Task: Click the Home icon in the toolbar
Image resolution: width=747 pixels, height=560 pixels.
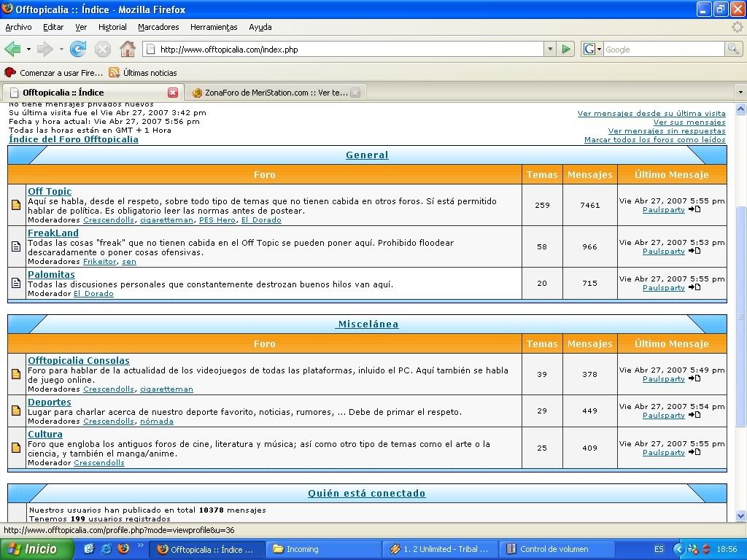Action: coord(128,49)
